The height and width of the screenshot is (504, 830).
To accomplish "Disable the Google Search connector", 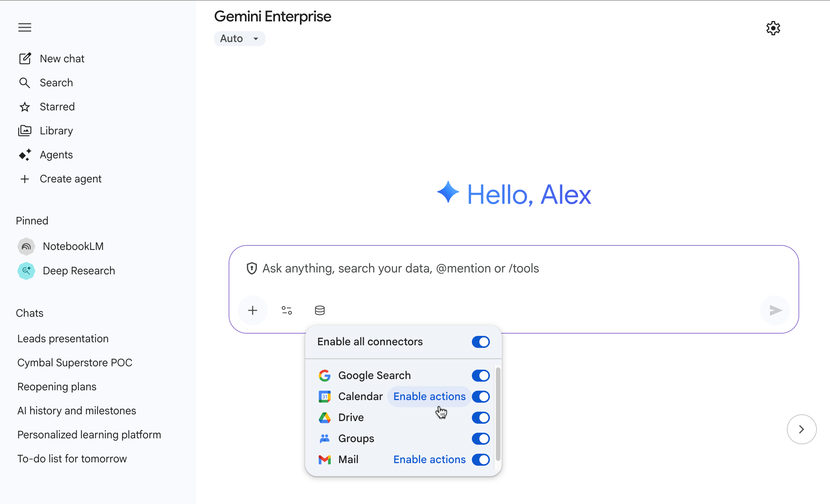I will 481,376.
